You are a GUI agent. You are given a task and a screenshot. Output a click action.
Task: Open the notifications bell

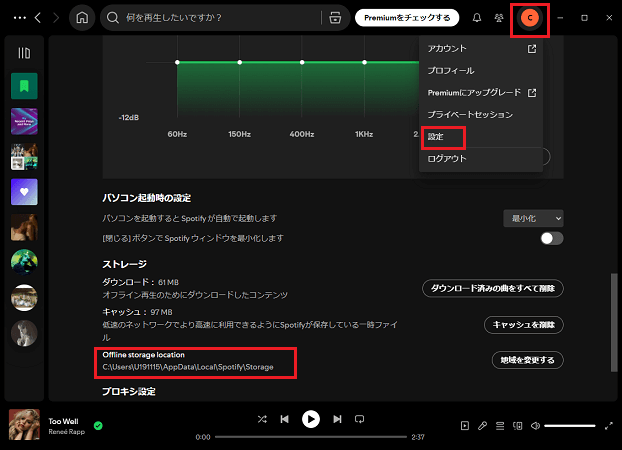477,18
